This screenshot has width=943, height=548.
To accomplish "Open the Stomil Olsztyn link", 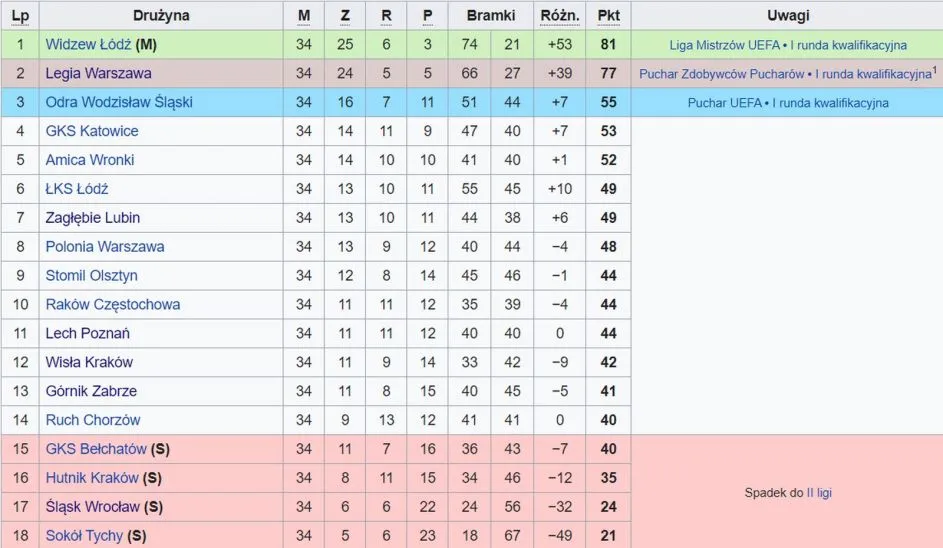I will pos(92,276).
